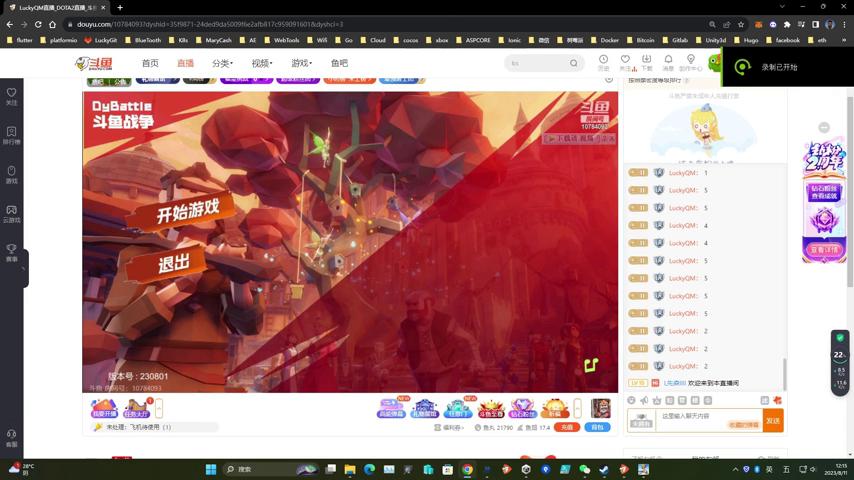Open WeChat from the taskbar

pyautogui.click(x=584, y=469)
